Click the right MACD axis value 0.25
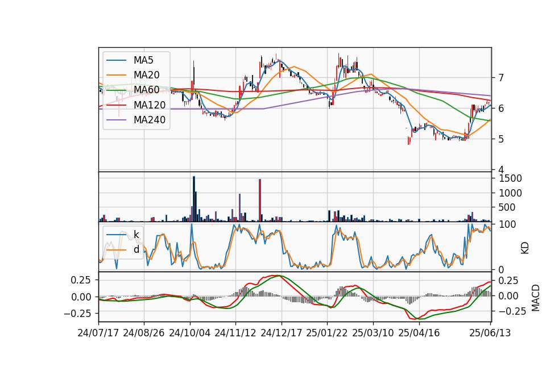546x392 pixels. 508,280
